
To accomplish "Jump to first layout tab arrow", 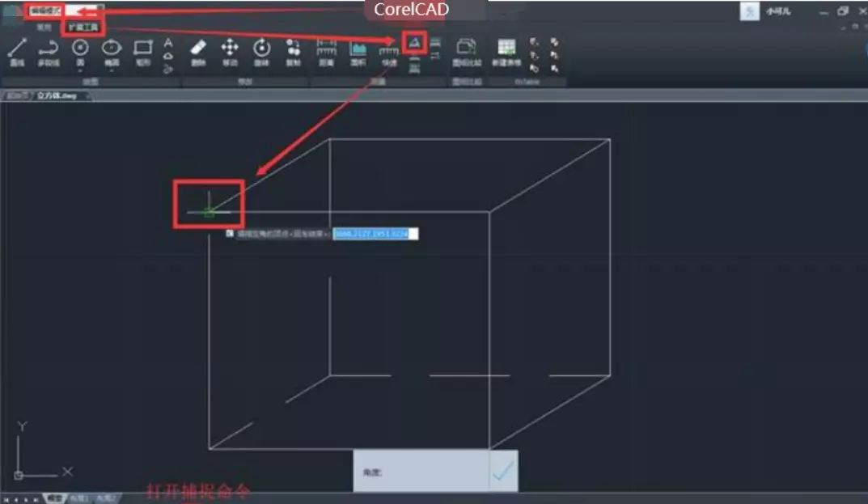I will tap(6, 500).
